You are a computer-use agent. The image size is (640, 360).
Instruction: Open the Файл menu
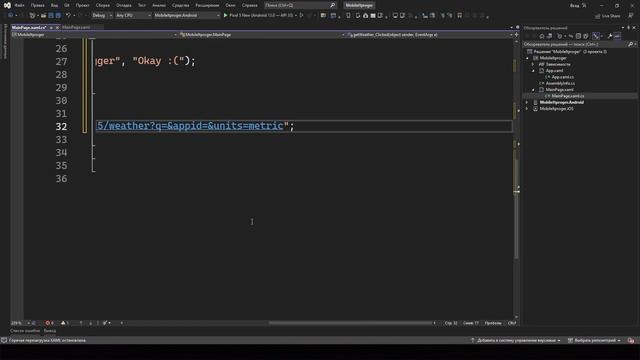click(19, 5)
